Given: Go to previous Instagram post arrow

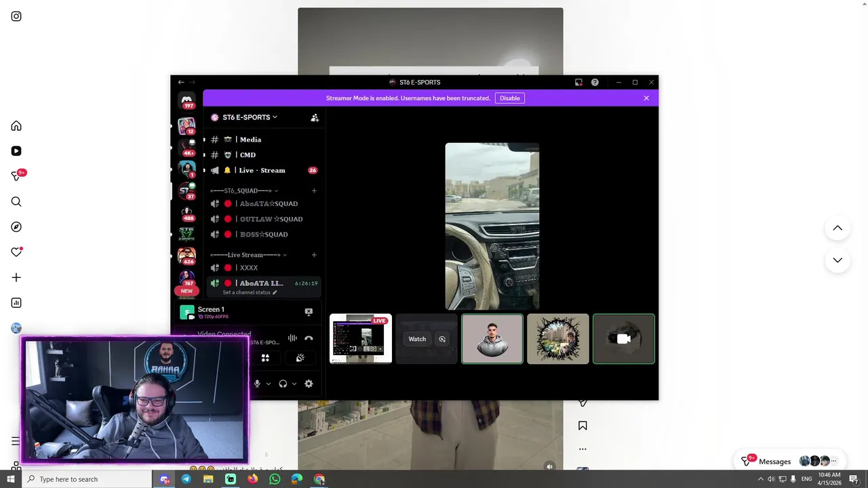Looking at the screenshot, I should tap(837, 228).
